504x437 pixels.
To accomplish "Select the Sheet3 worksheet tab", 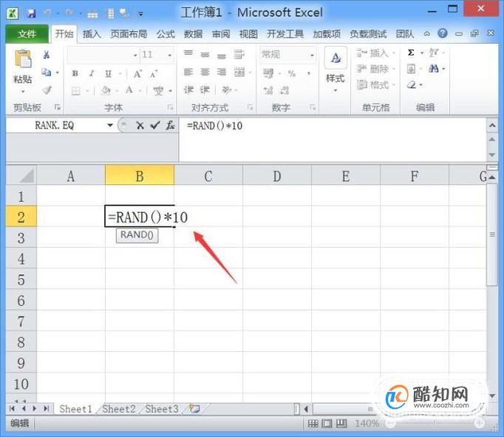I will (162, 409).
